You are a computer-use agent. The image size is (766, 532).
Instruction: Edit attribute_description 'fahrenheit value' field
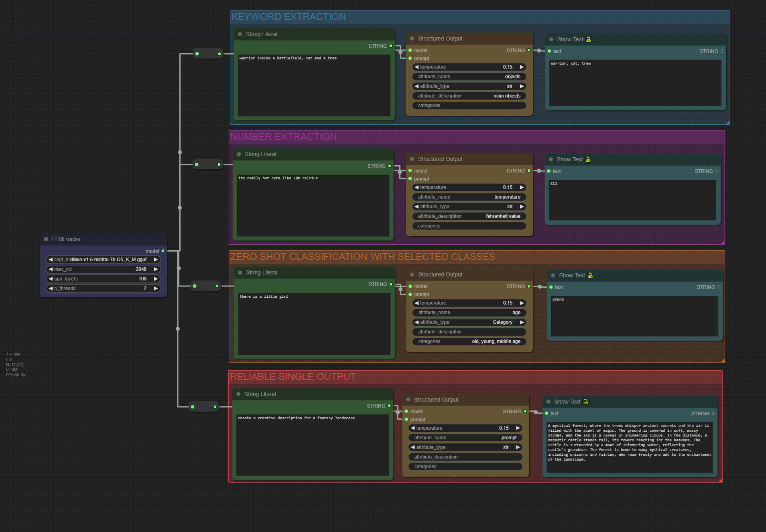point(469,216)
